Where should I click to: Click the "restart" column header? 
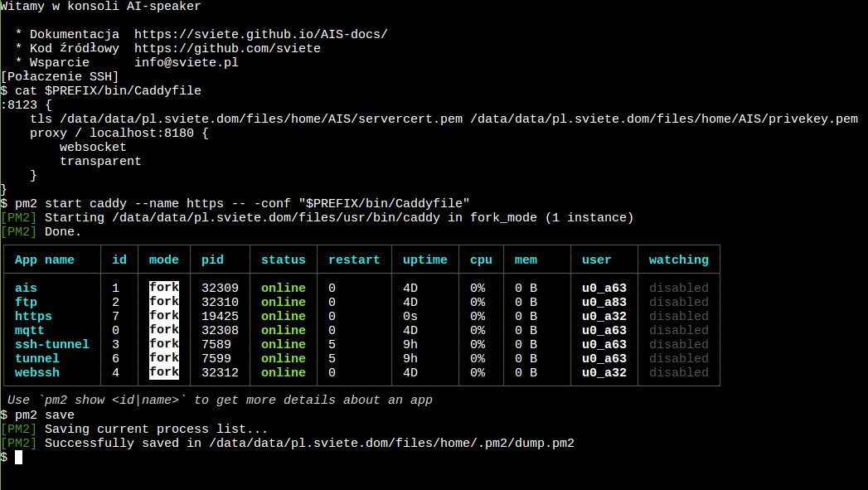coord(354,260)
